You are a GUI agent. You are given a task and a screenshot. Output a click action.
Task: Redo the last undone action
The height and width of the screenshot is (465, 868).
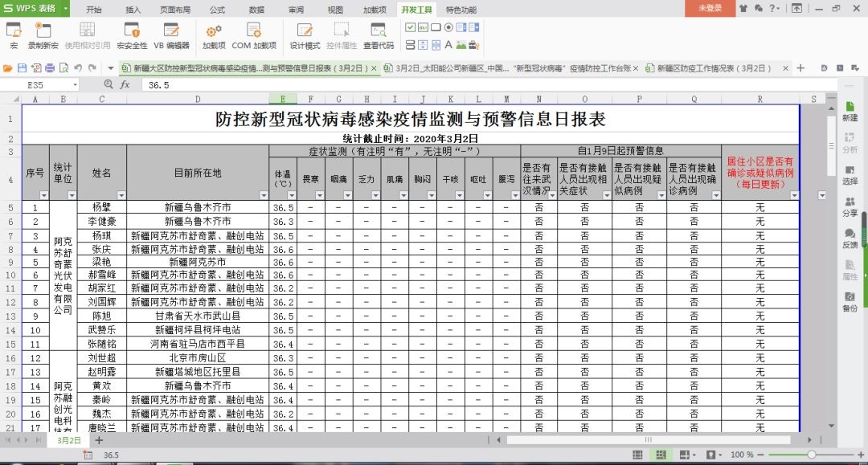[92, 68]
